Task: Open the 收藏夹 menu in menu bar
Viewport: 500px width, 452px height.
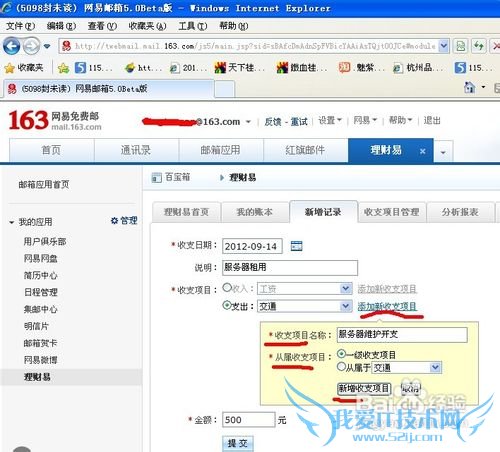Action: pos(147,26)
